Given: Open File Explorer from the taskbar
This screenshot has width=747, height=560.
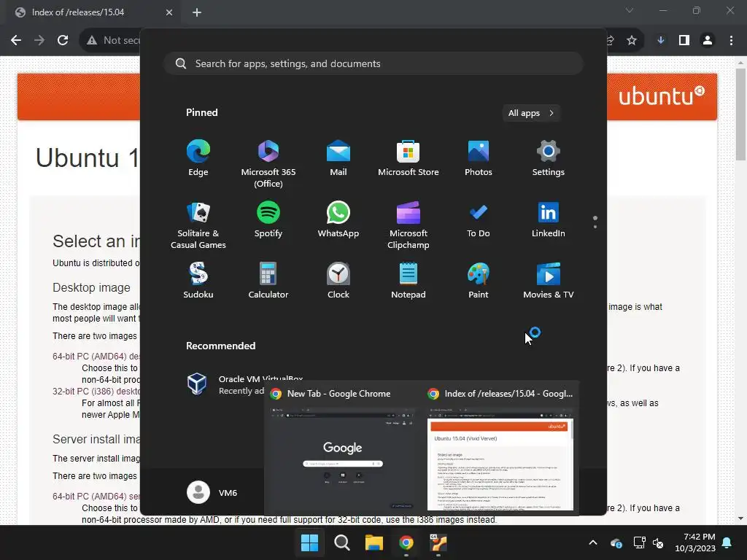Looking at the screenshot, I should tap(374, 542).
